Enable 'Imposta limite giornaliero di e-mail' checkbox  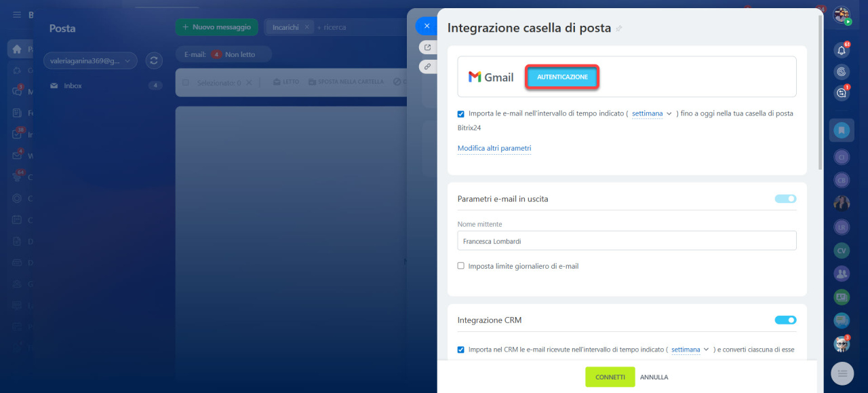461,266
